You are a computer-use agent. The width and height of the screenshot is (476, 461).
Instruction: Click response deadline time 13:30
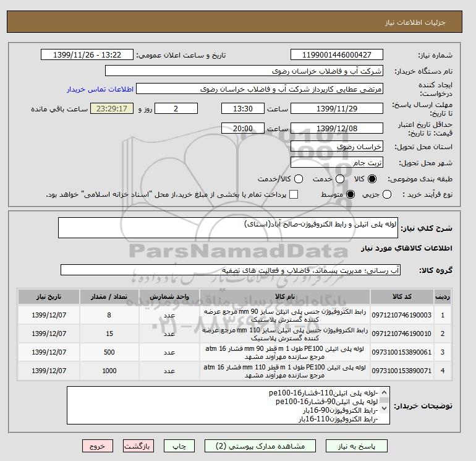pyautogui.click(x=243, y=108)
